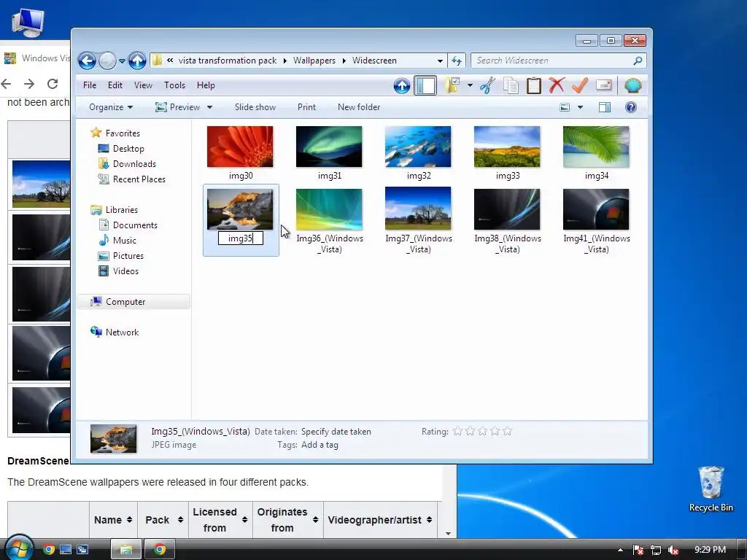Image resolution: width=747 pixels, height=560 pixels.
Task: Open Downloads in the navigation pane
Action: (134, 164)
